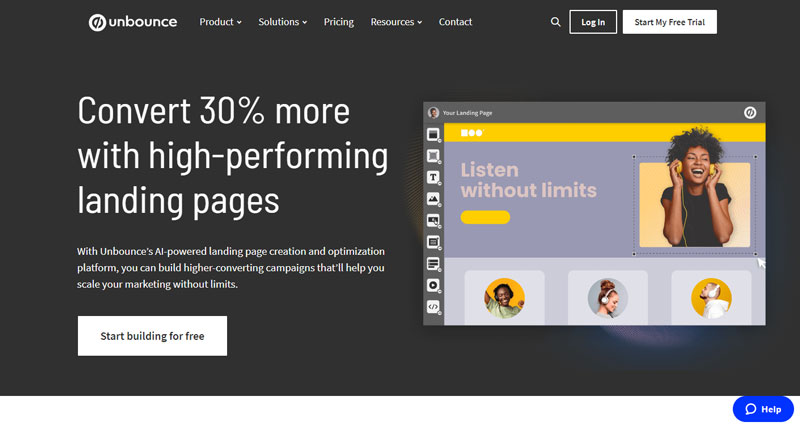Click the yellow pill button in mockup

coord(485,217)
